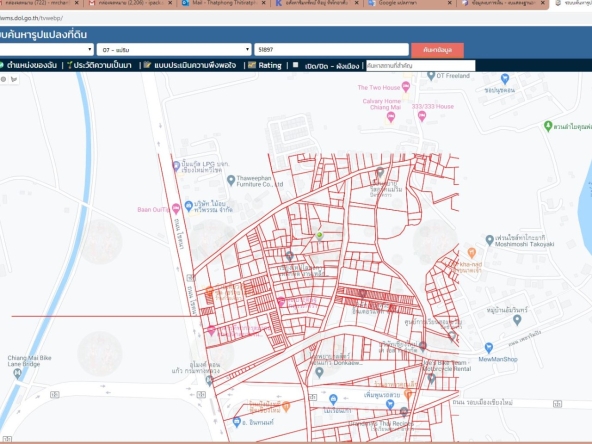The height and width of the screenshot is (444, 592).
Task: Click the Baan OuiTip pink pin
Action: click(176, 208)
